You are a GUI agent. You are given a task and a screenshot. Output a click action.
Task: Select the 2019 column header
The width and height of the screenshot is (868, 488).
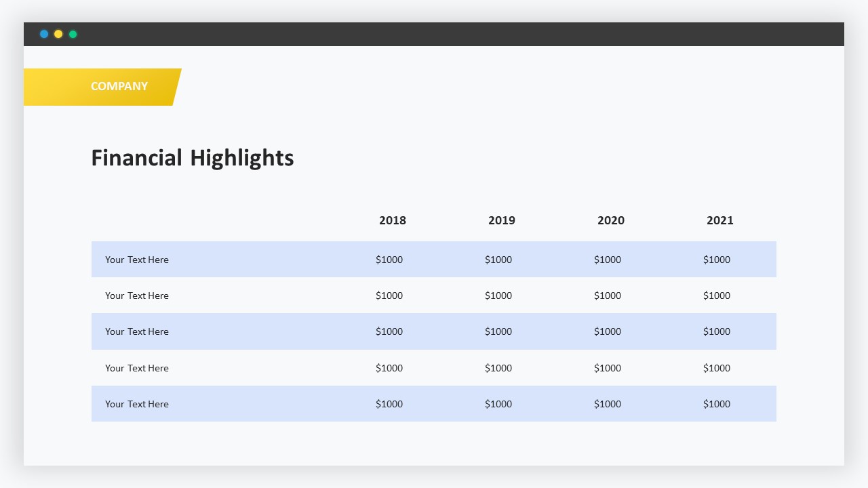point(502,220)
